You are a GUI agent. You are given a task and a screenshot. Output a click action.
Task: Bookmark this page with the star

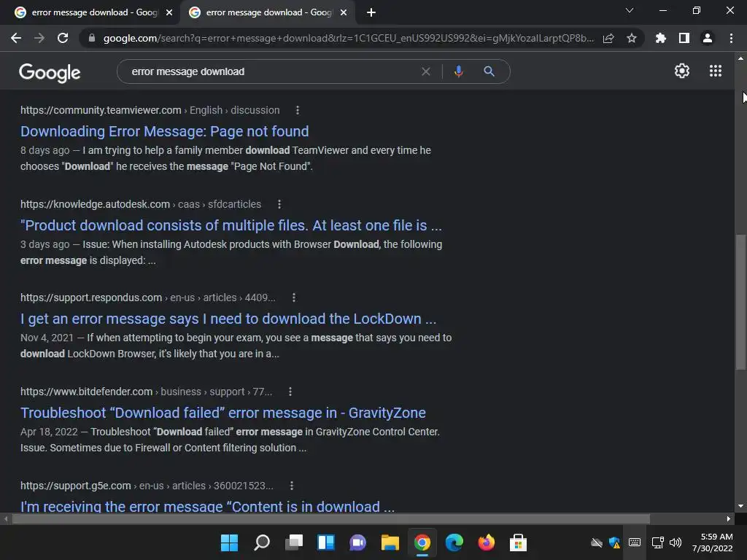click(632, 38)
